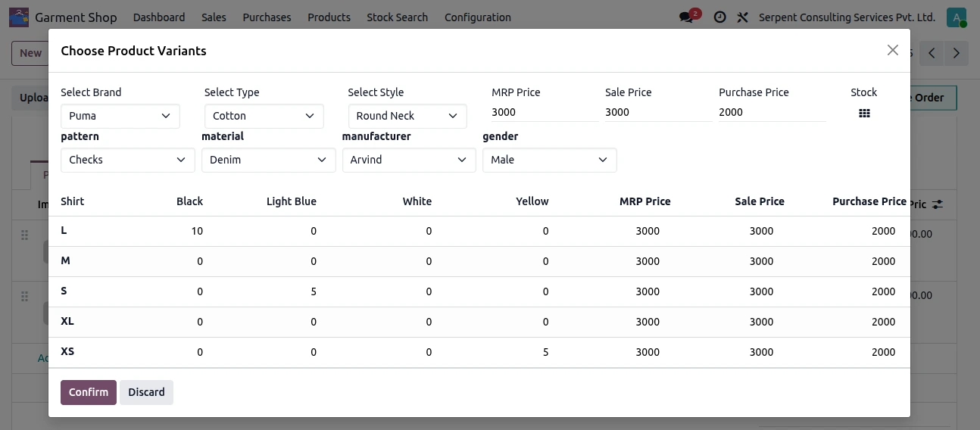Image resolution: width=980 pixels, height=430 pixels.
Task: Open the Select Style dropdown Round Neck
Action: click(x=407, y=116)
